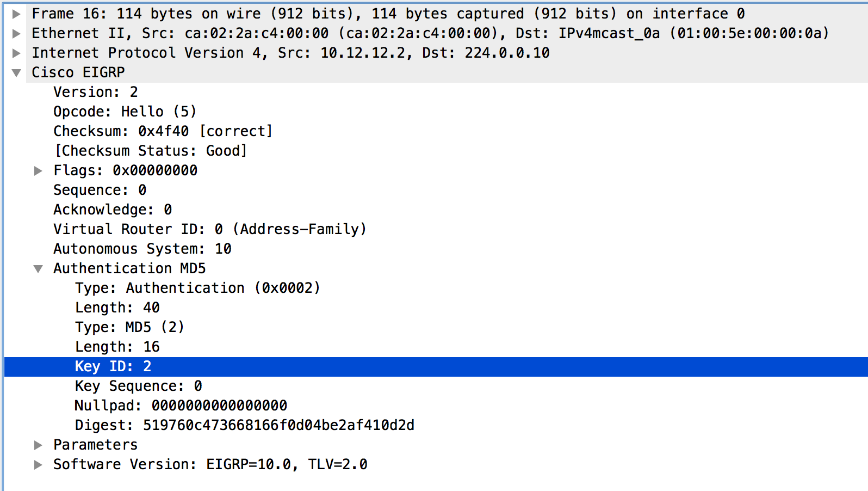Click the Type: MD5 (2) field
Viewport: 868px width, 491px height.
(129, 327)
